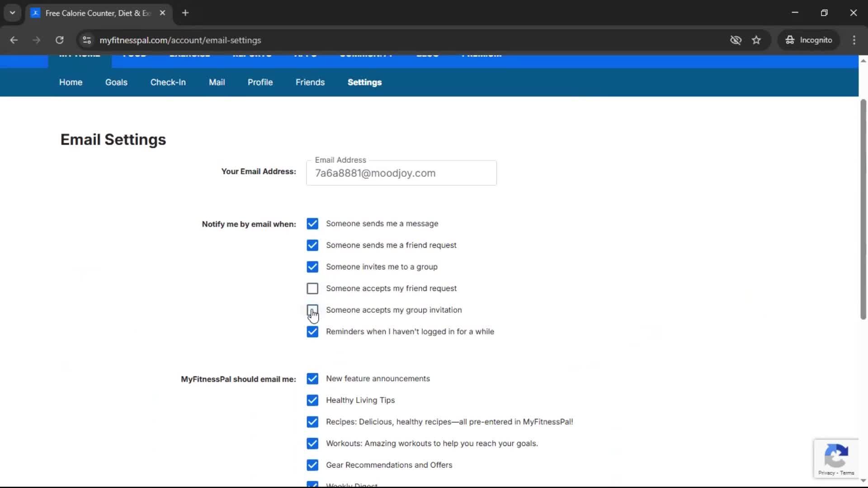
Task: Reload the current page
Action: coord(59,40)
